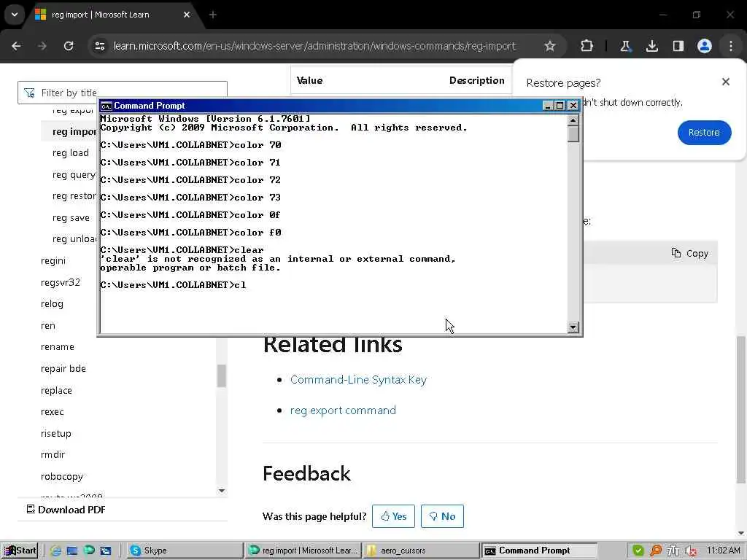The height and width of the screenshot is (560, 747).
Task: Click Show Desktop quick launch icon
Action: [72, 551]
